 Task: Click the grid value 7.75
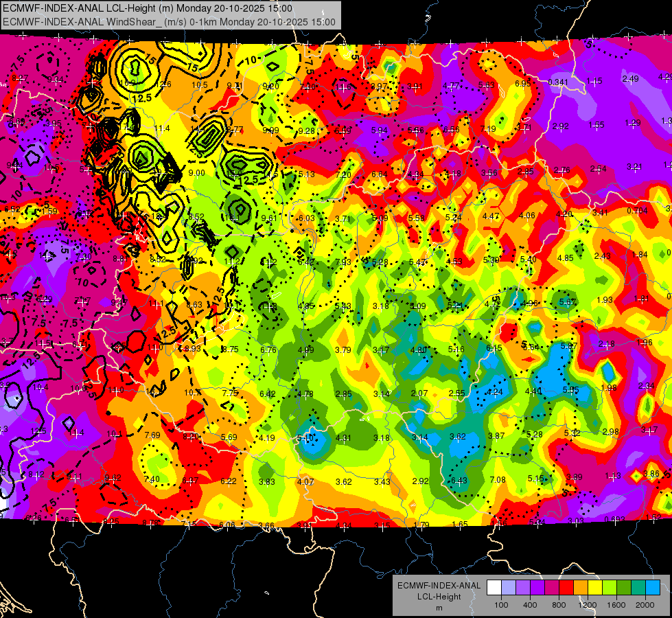pyautogui.click(x=230, y=393)
